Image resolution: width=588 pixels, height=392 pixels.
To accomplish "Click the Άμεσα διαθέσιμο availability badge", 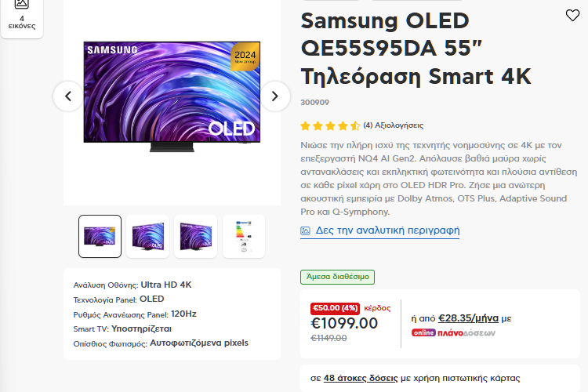I will 338,277.
